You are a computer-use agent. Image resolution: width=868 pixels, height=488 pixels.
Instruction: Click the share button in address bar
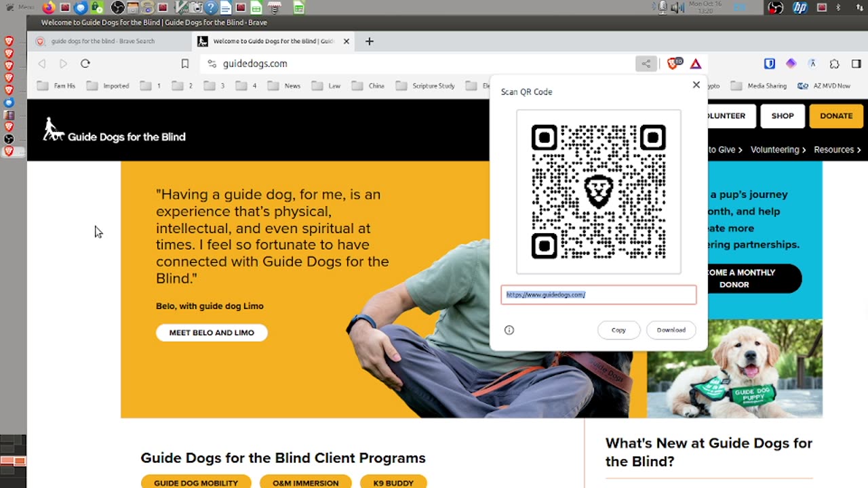pyautogui.click(x=646, y=64)
